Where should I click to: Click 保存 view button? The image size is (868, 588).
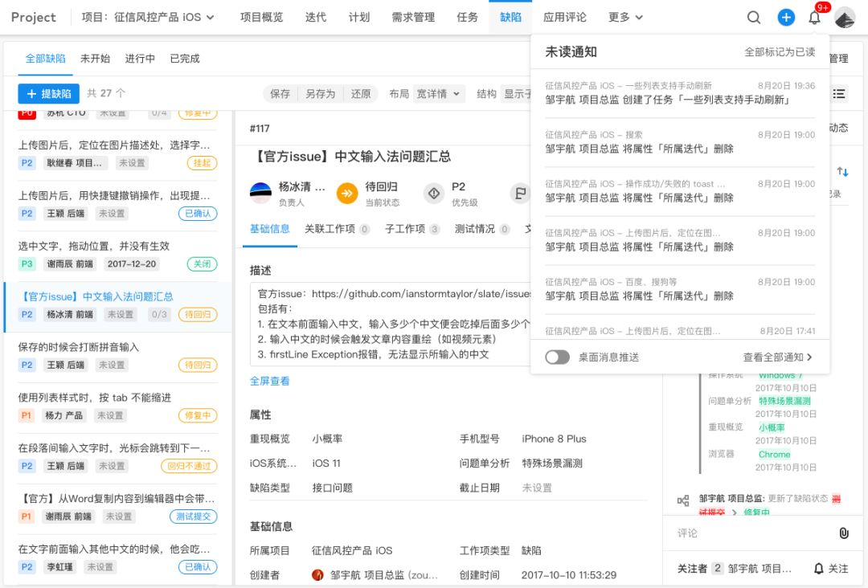[x=280, y=94]
